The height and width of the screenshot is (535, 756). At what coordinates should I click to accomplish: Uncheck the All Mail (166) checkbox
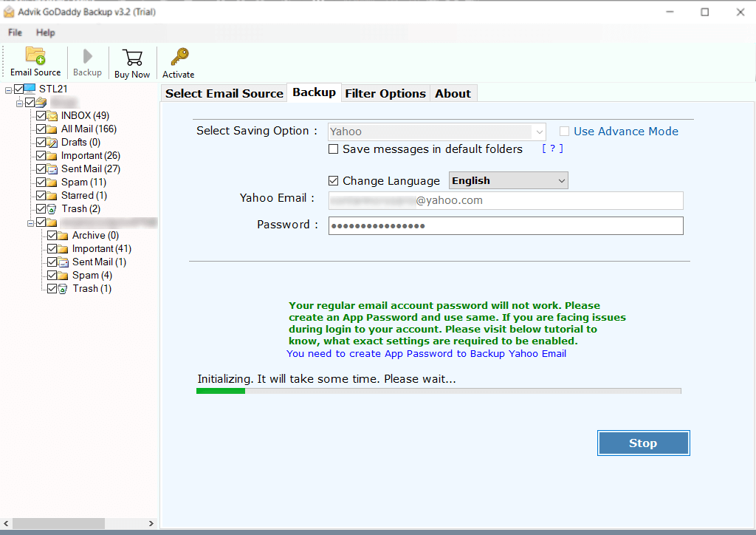click(41, 129)
